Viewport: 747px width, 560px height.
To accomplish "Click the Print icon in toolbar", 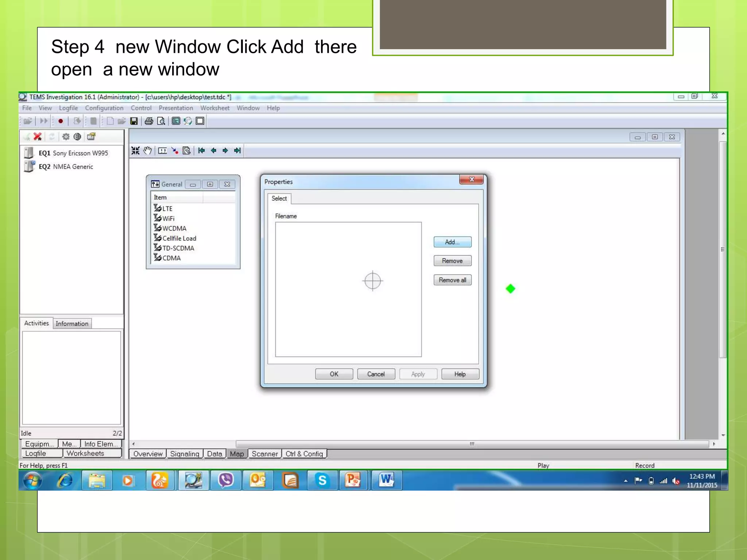I will [x=149, y=121].
